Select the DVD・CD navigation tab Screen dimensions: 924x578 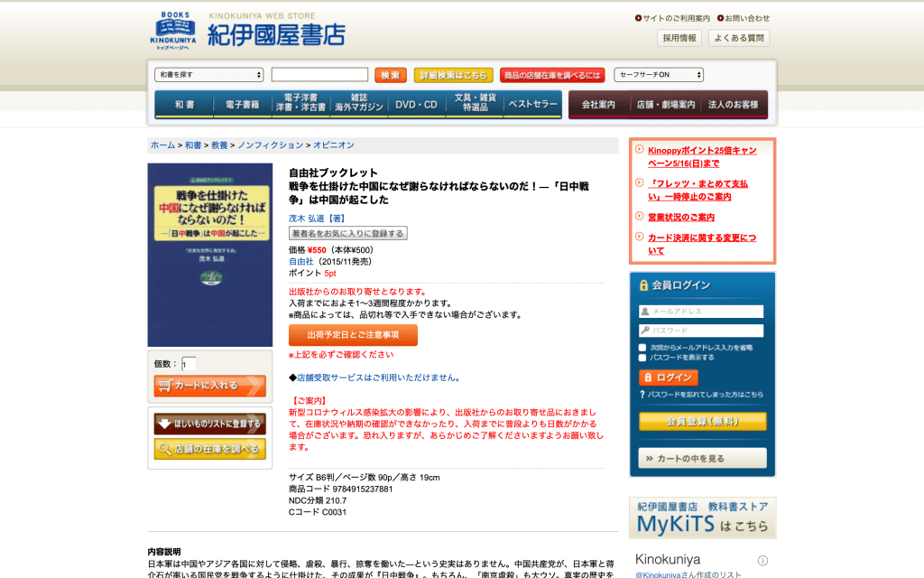tap(416, 105)
